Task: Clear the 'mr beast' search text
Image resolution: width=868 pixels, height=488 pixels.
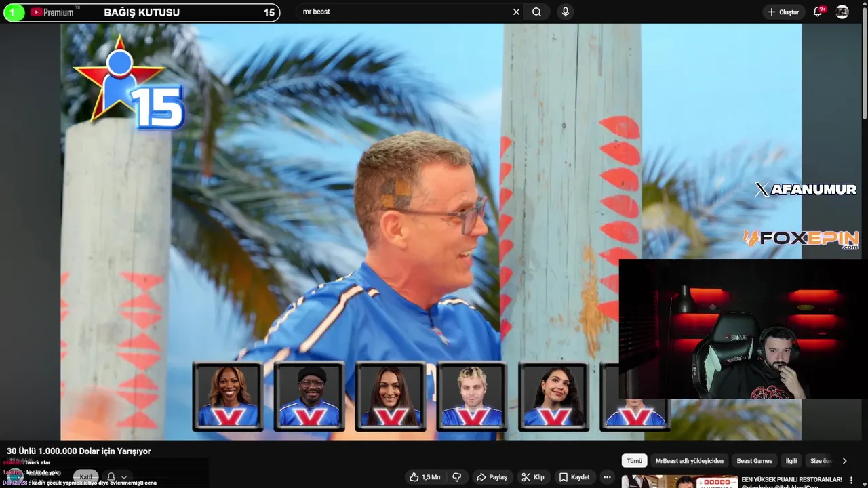Action: 516,12
